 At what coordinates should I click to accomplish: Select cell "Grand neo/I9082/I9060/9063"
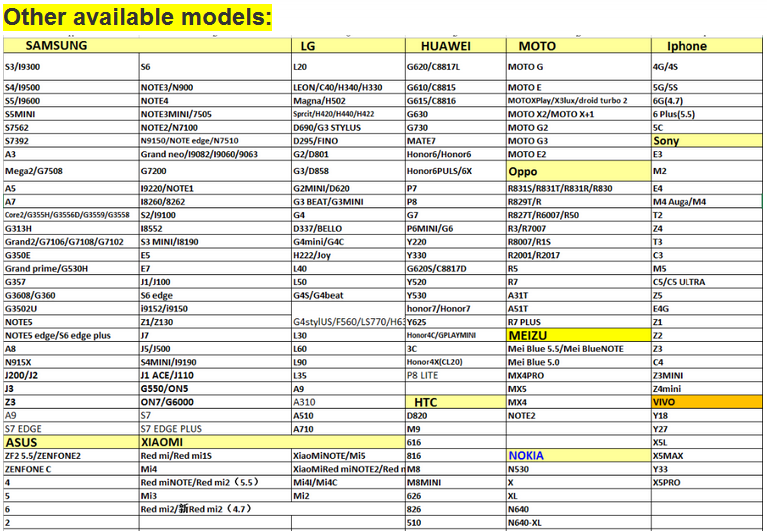click(x=215, y=154)
